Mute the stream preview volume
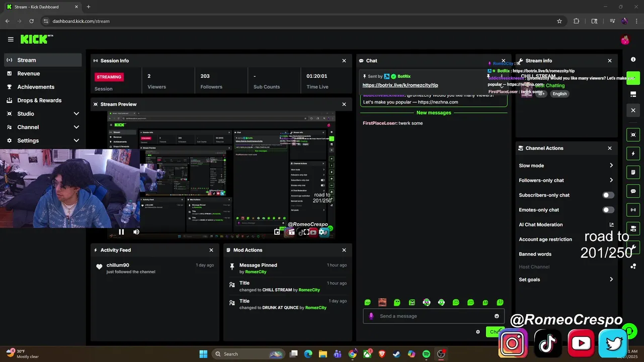Screen dimensions: 644x362 (x=136, y=232)
